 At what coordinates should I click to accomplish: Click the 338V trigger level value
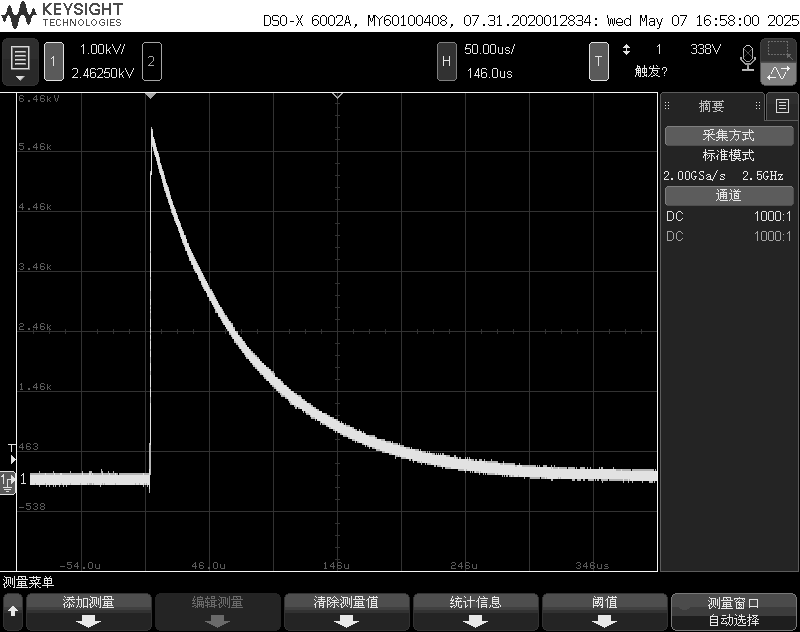click(705, 49)
